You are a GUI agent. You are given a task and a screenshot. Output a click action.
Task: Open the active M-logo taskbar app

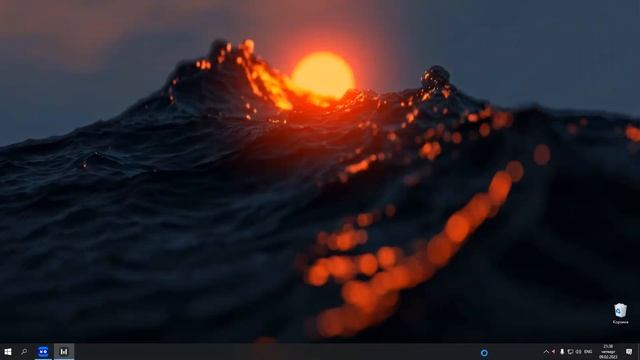(64, 351)
